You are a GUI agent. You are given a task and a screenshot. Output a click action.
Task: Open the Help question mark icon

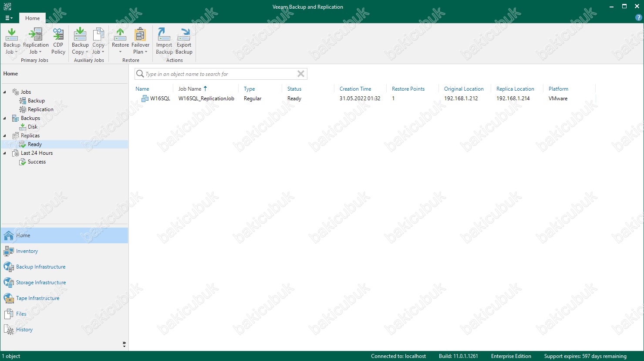pyautogui.click(x=639, y=18)
